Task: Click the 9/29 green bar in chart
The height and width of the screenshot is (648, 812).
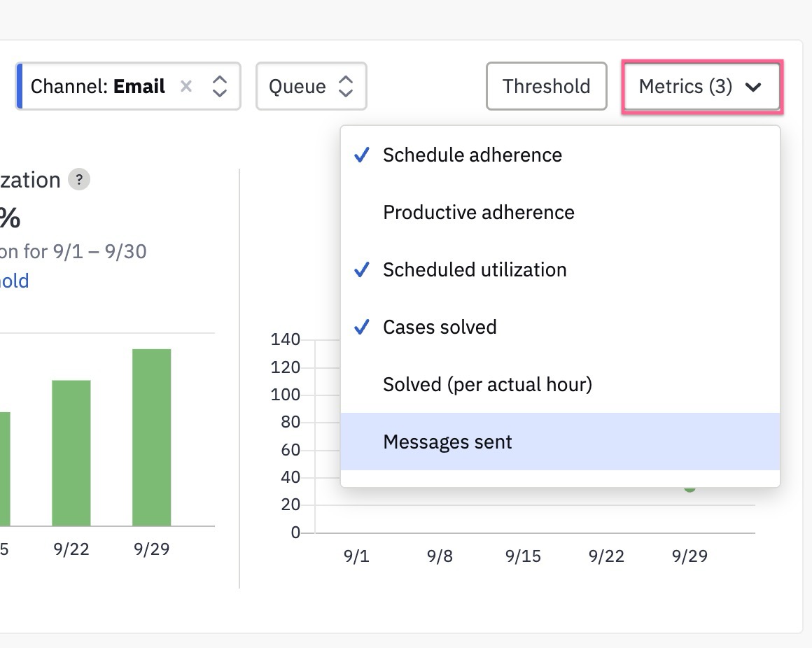Action: (152, 437)
